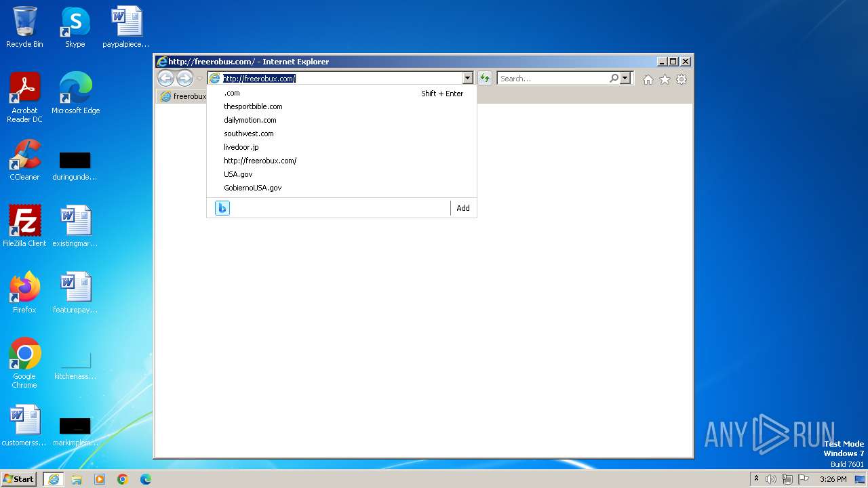Select USA.gov from suggestions
Image resolution: width=868 pixels, height=488 pixels.
[x=342, y=174]
